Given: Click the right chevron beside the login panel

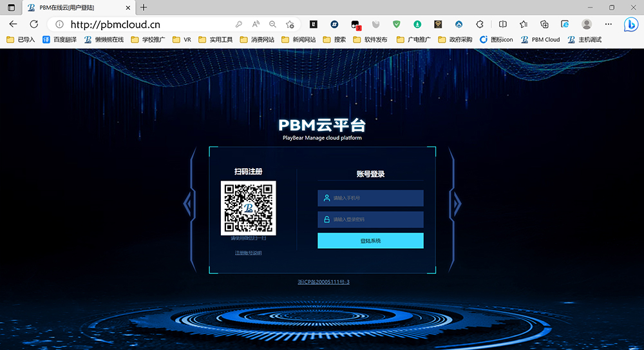Looking at the screenshot, I should point(457,204).
